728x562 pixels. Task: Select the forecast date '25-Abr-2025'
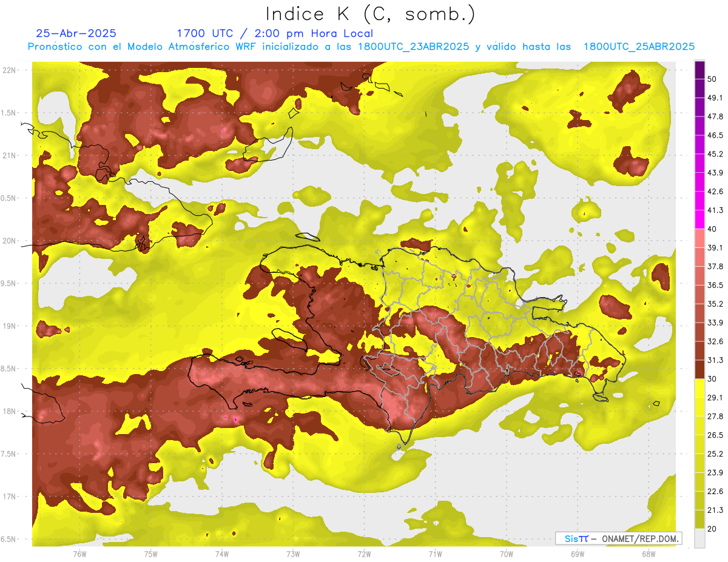(x=76, y=33)
